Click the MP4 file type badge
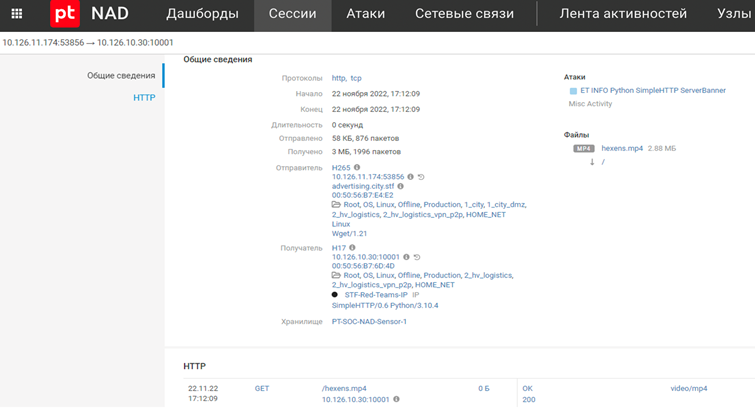Image resolution: width=755 pixels, height=414 pixels. (584, 149)
